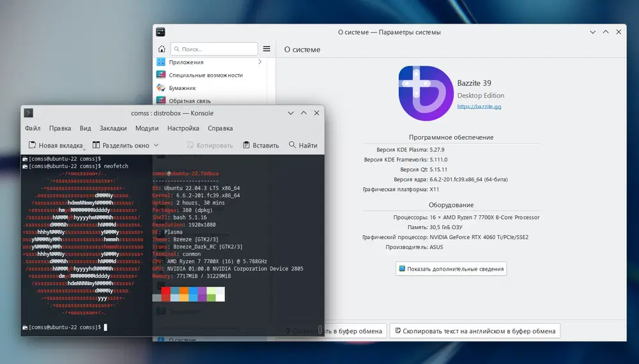
Task: Open the Файл menu in Konsole
Action: click(33, 128)
